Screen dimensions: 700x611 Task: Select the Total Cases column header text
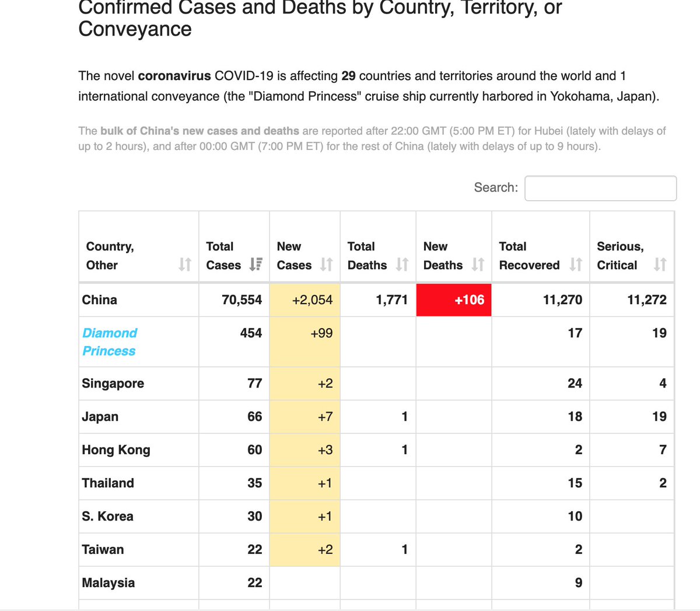point(223,256)
